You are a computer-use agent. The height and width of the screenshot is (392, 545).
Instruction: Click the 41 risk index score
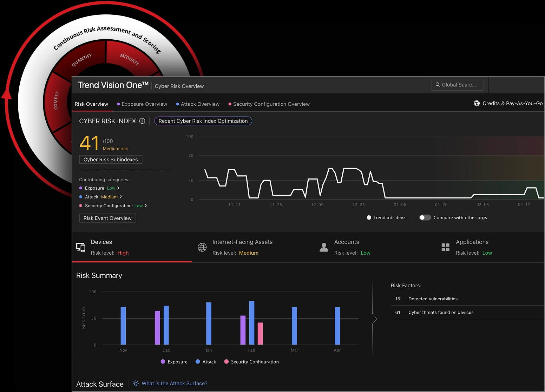[x=89, y=143]
